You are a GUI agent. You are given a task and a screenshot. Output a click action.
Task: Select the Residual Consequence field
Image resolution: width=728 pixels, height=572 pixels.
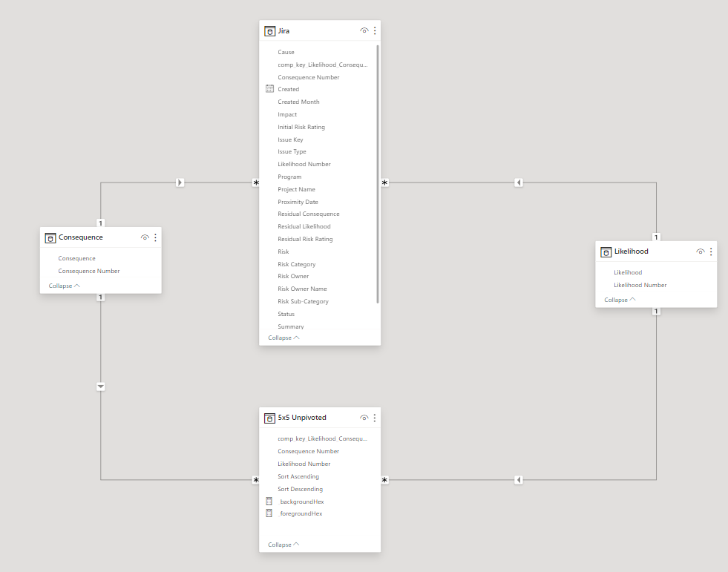[308, 214]
